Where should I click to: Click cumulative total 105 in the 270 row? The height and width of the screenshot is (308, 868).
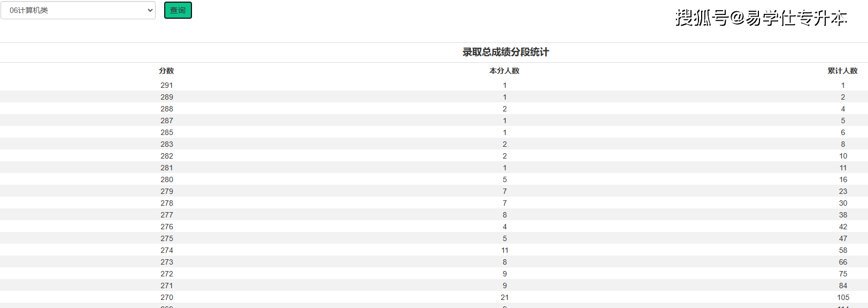tap(843, 297)
